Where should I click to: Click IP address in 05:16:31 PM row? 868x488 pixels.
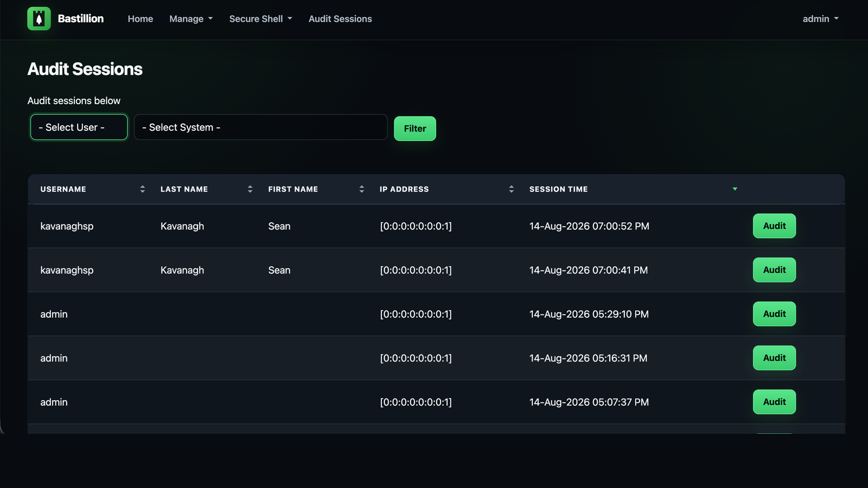coord(416,358)
